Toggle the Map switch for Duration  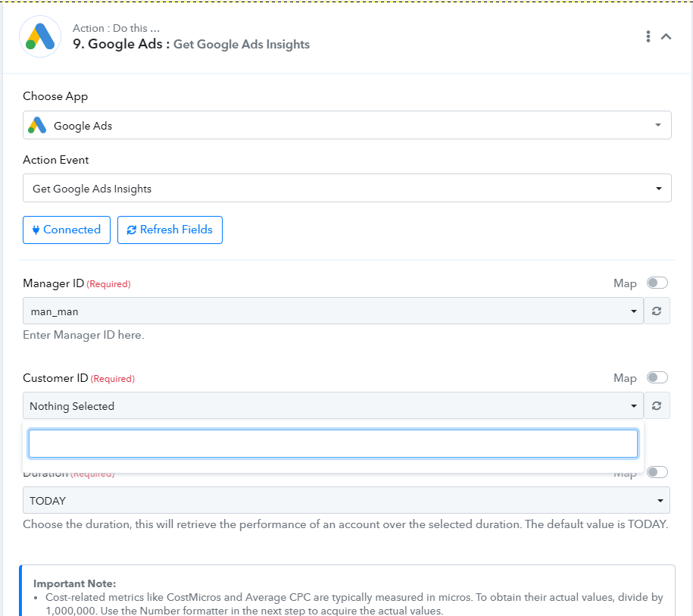(x=657, y=472)
